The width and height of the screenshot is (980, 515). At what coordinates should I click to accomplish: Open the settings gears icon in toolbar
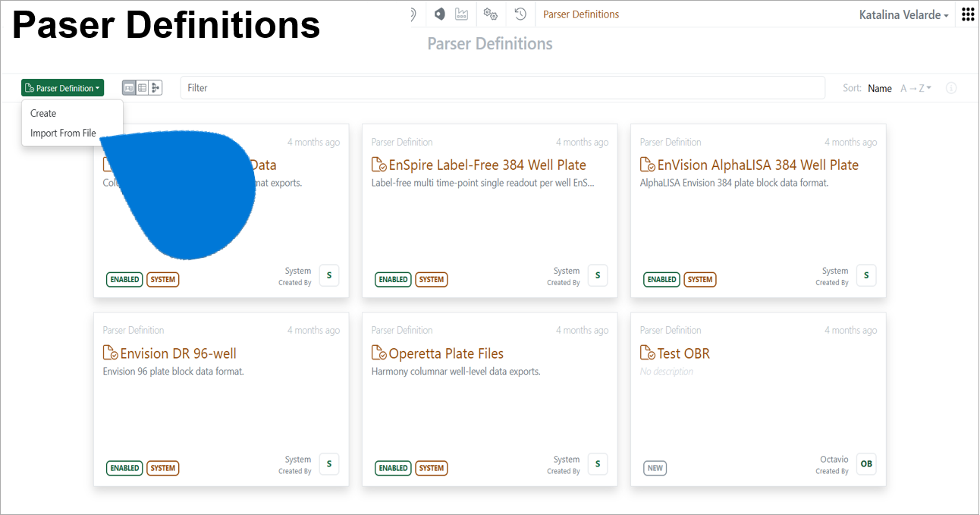[x=490, y=14]
